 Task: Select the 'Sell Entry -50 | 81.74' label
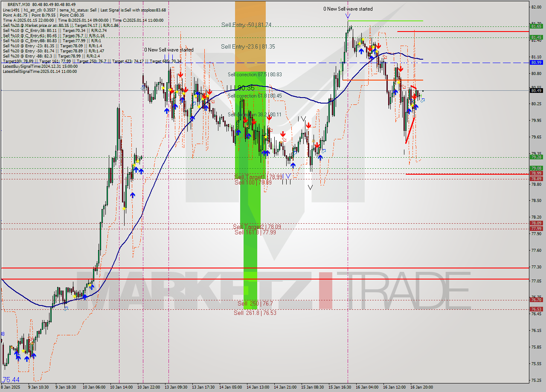(246, 25)
